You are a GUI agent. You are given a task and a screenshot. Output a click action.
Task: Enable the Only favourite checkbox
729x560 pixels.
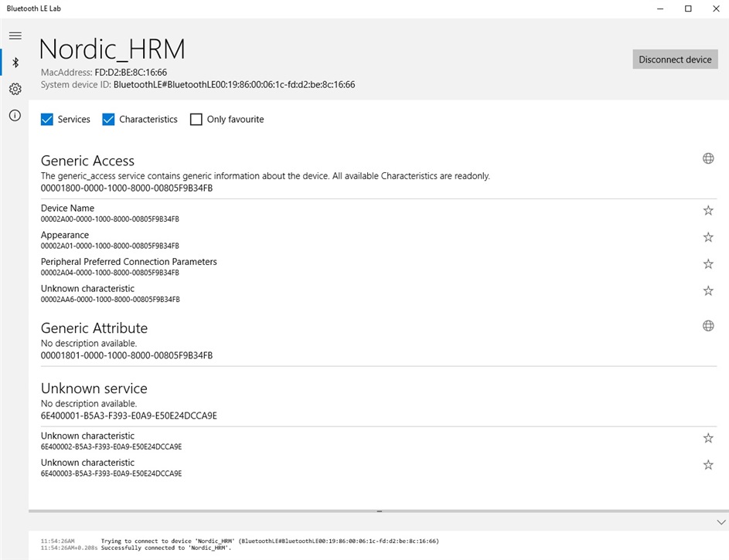point(196,119)
